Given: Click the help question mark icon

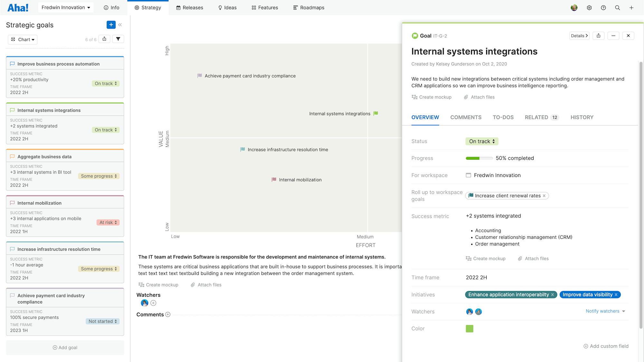Looking at the screenshot, I should tap(603, 7).
